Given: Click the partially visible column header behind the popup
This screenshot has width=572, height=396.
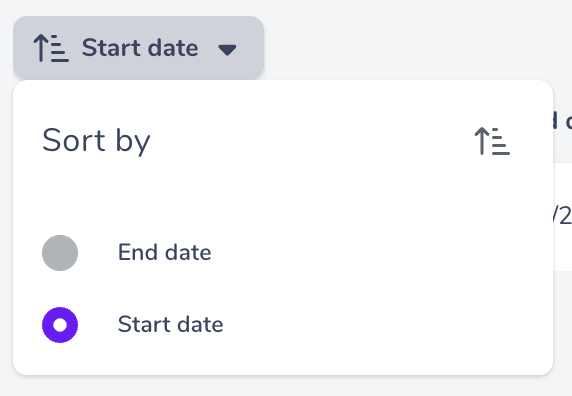Looking at the screenshot, I should click(x=562, y=120).
